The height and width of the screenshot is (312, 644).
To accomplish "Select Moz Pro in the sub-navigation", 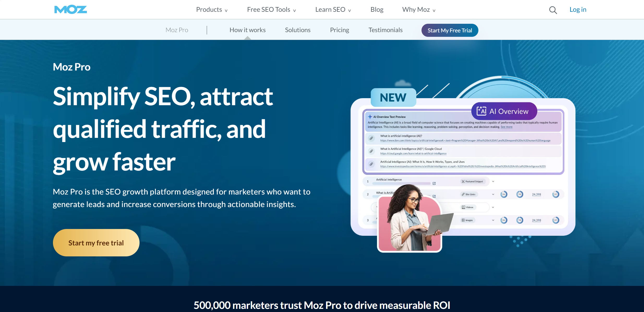I will point(177,30).
